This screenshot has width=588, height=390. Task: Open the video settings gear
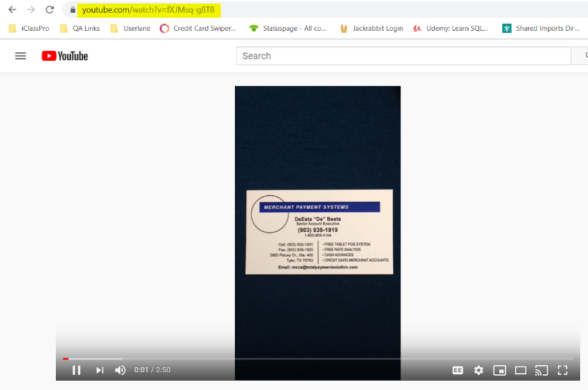click(478, 371)
